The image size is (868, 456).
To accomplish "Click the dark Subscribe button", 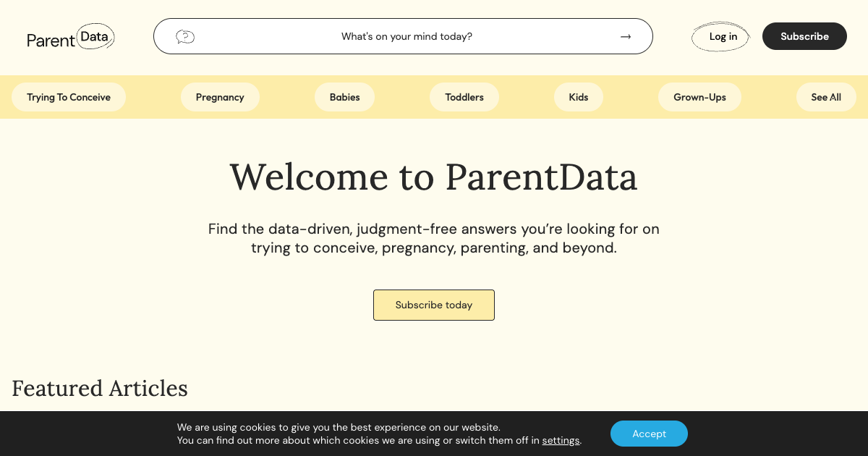I will tap(804, 35).
